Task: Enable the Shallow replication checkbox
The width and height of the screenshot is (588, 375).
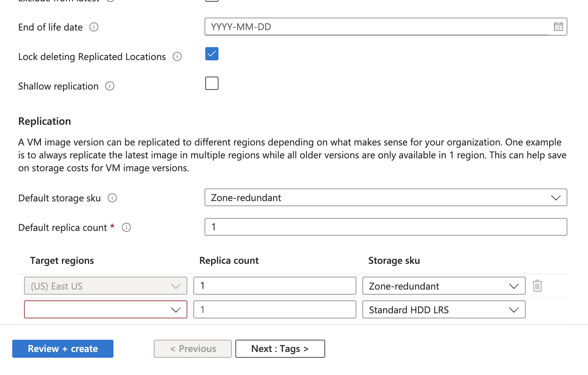Action: 212,83
